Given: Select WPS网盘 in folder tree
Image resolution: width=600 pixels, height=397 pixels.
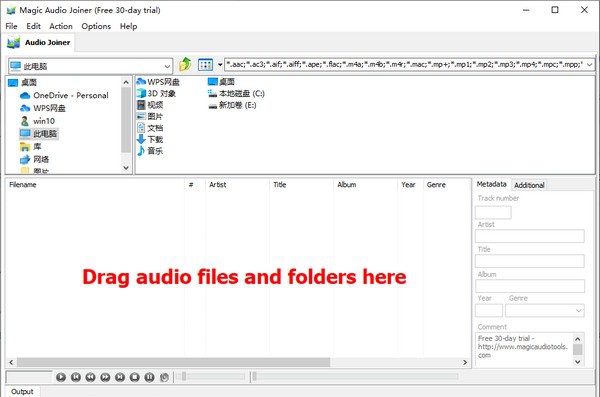Looking at the screenshot, I should click(x=43, y=108).
